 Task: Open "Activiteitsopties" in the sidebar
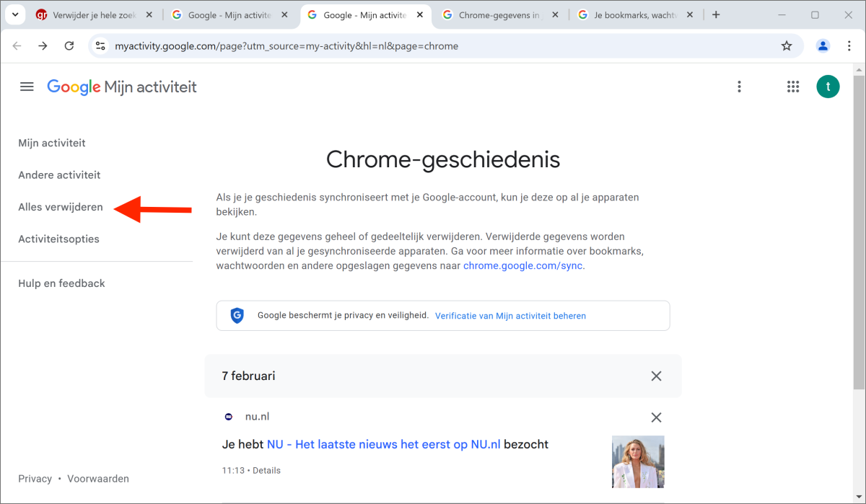tap(58, 239)
